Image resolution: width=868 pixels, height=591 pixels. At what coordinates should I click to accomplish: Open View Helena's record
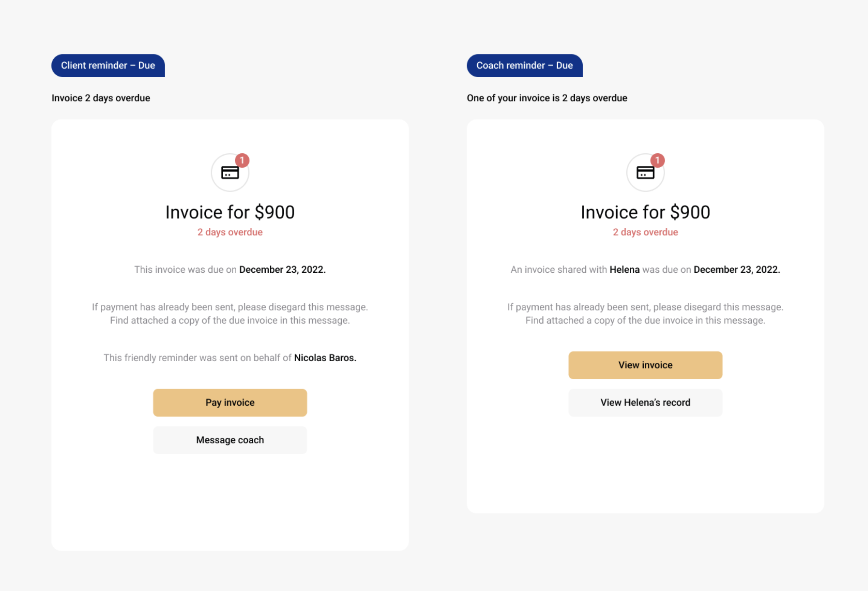[x=645, y=402]
